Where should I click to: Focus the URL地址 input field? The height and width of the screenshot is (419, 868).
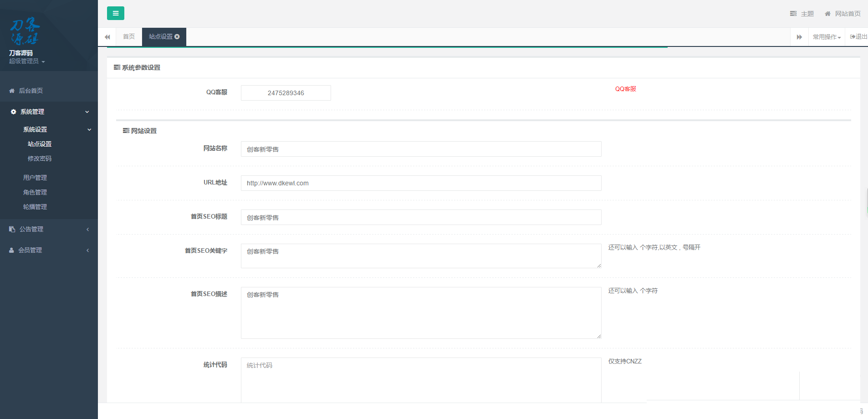[x=421, y=183]
